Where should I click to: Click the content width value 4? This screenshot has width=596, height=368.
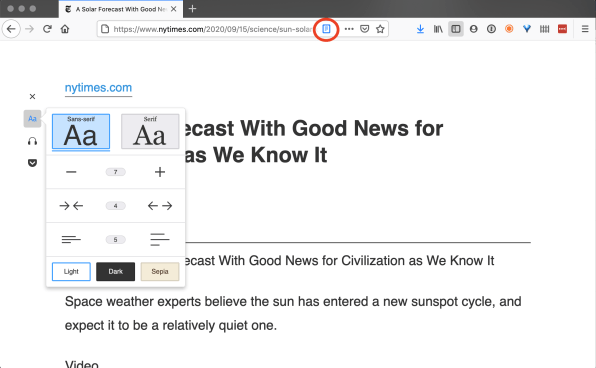(116, 206)
